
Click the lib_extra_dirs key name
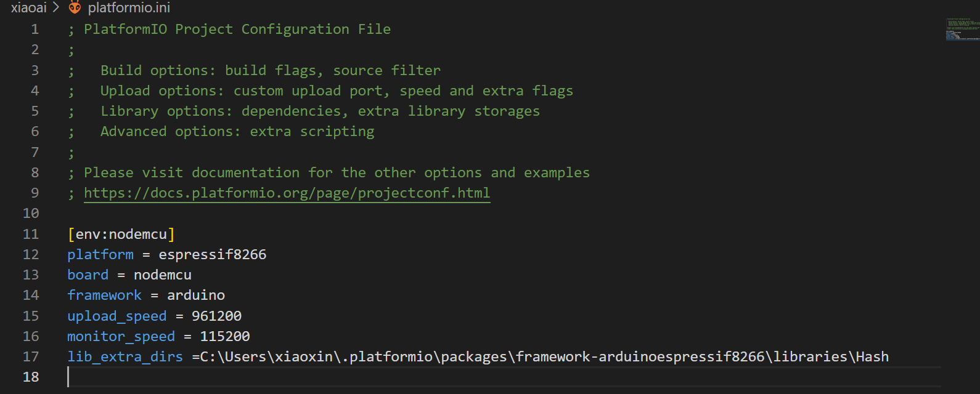pos(125,356)
